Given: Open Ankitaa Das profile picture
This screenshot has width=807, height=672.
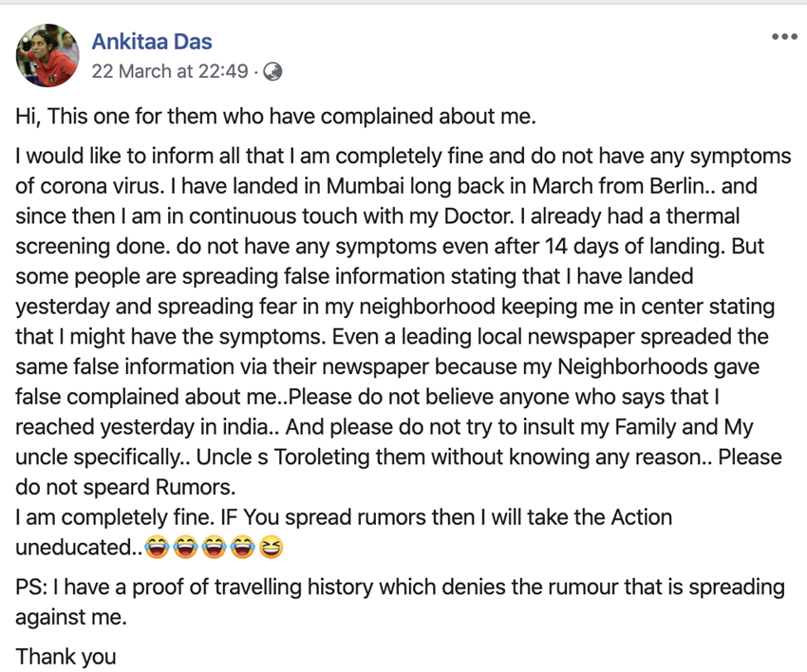Looking at the screenshot, I should coord(47,56).
